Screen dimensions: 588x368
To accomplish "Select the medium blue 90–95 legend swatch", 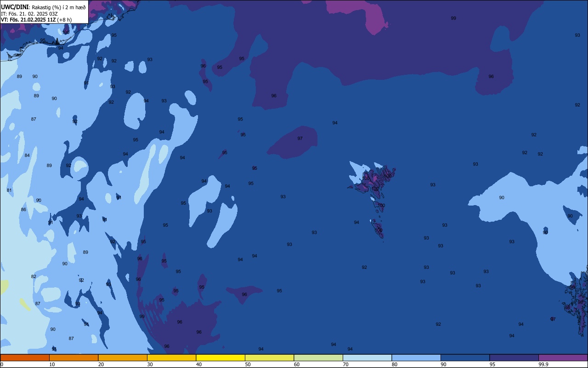I will [465, 357].
